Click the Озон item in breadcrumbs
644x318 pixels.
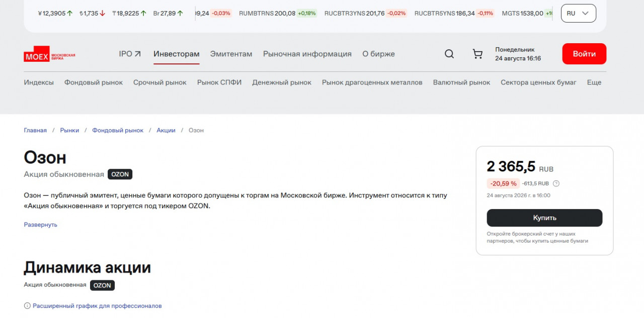pos(196,130)
